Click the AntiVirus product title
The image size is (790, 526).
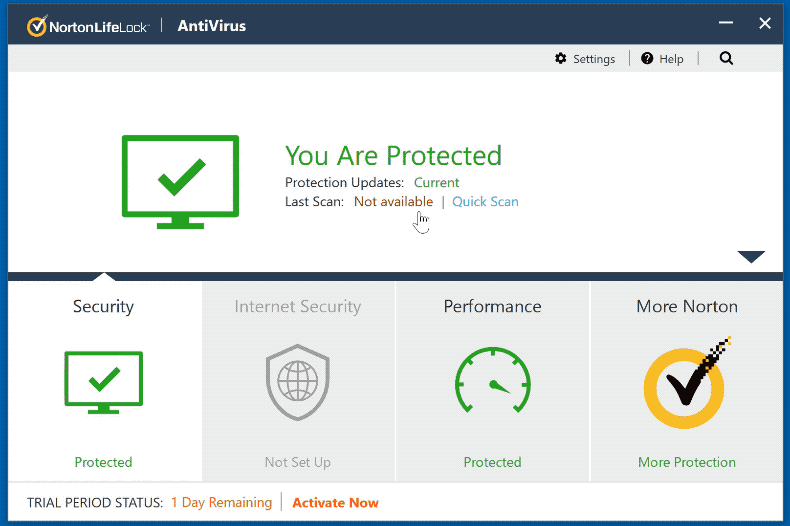pyautogui.click(x=212, y=26)
